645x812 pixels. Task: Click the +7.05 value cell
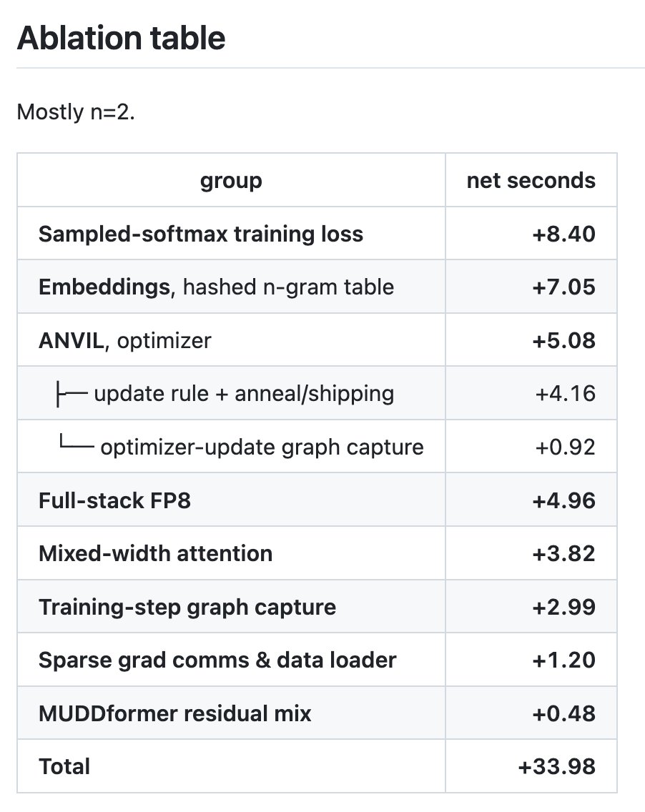531,287
